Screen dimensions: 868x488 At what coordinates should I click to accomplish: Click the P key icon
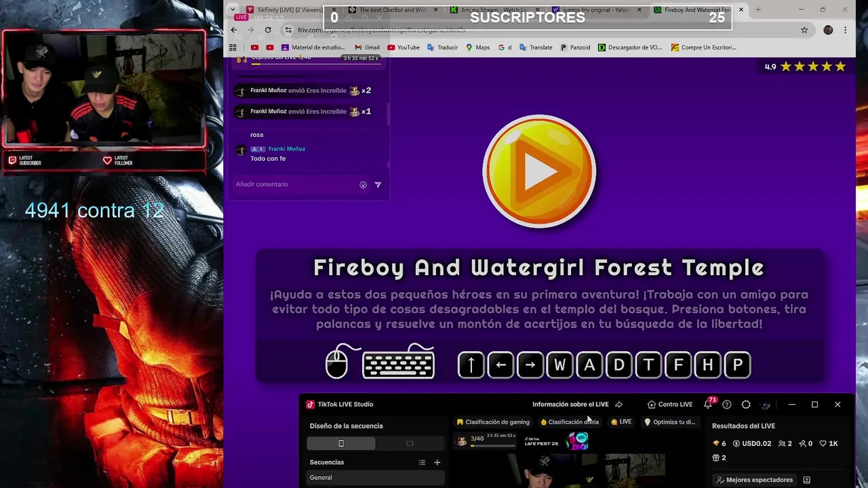pos(737,365)
